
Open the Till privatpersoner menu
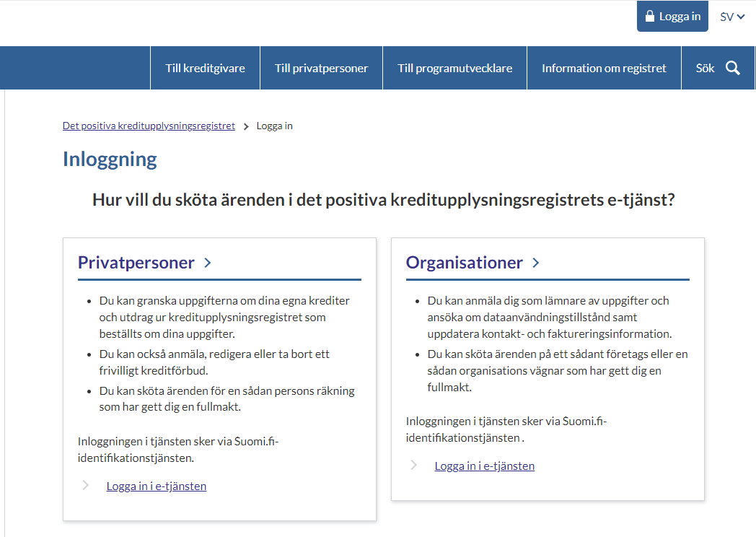321,69
